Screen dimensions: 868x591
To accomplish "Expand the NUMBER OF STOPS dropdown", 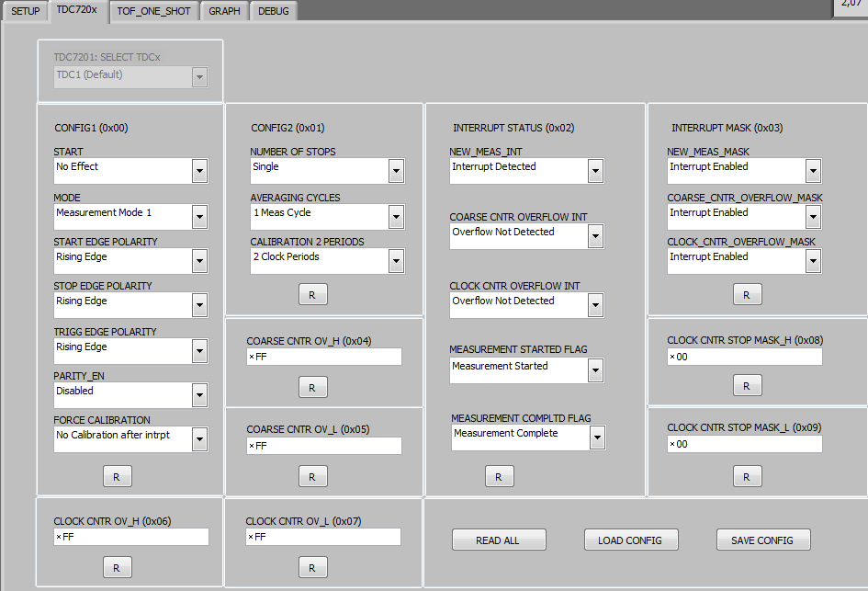I will [395, 171].
